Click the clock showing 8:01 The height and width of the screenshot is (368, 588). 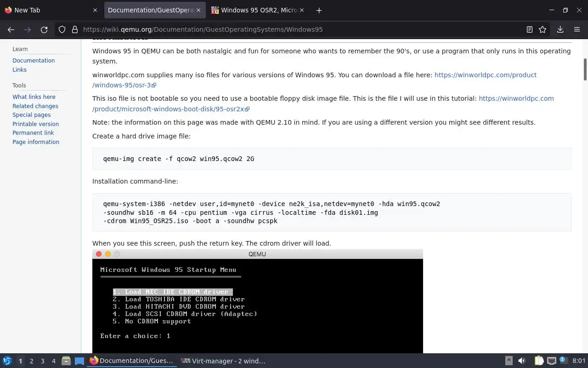579,361
